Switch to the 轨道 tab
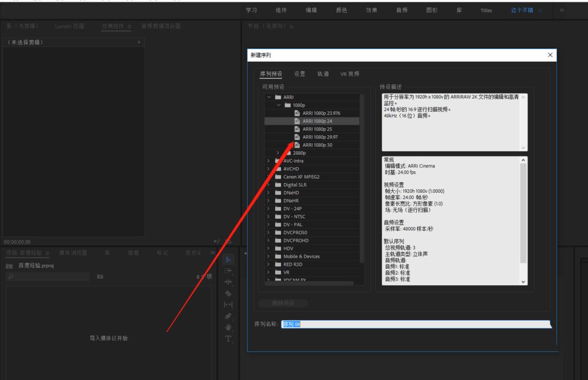The height and width of the screenshot is (380, 588). 323,74
